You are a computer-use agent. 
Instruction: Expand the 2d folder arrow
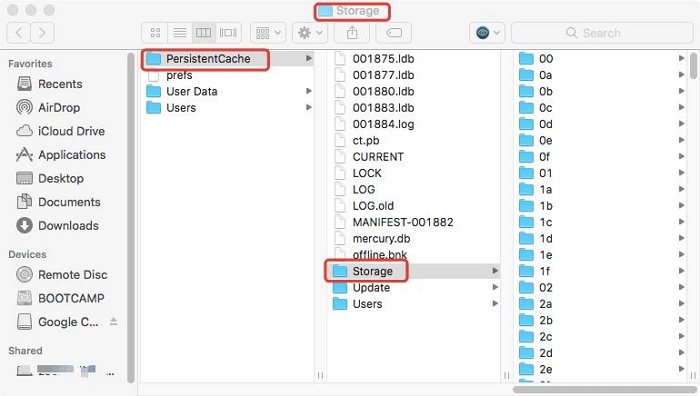[681, 352]
